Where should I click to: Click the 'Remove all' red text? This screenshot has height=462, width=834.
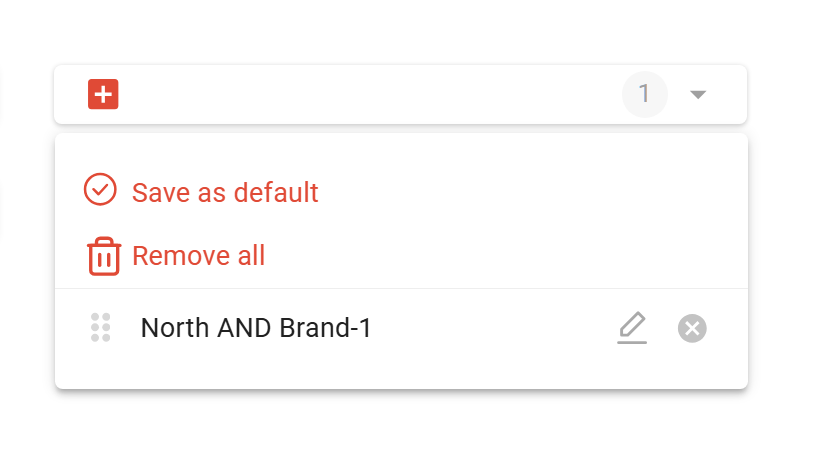click(x=198, y=256)
